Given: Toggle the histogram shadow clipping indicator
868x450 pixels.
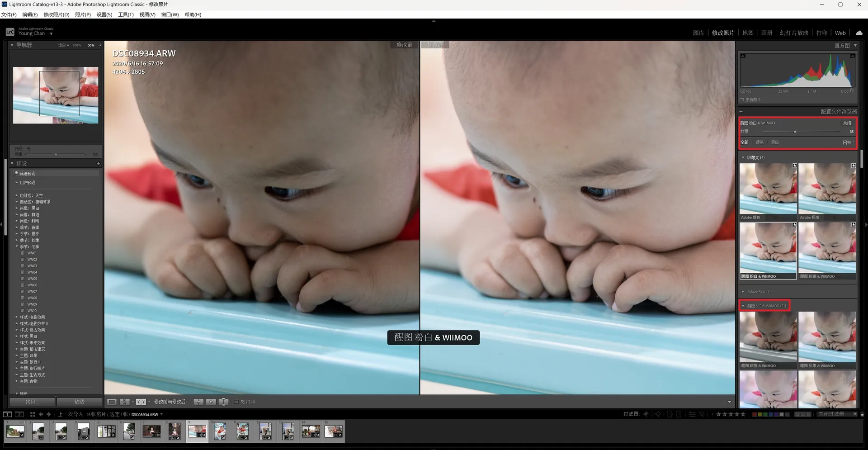Looking at the screenshot, I should click(743, 56).
